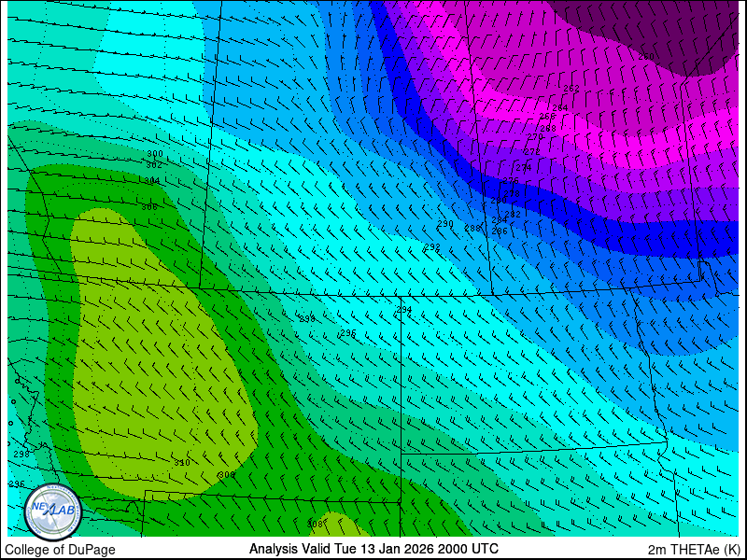Select the 278 contour label
This screenshot has height=560, width=747.
(x=512, y=194)
